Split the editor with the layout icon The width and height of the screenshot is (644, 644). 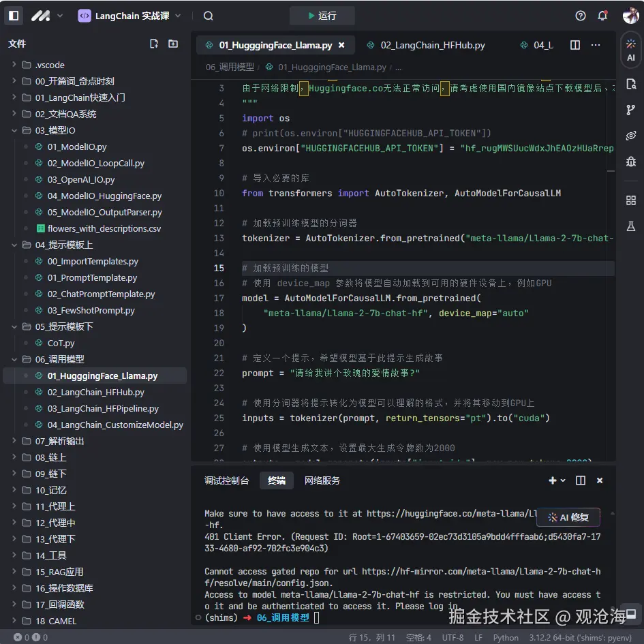coord(575,45)
